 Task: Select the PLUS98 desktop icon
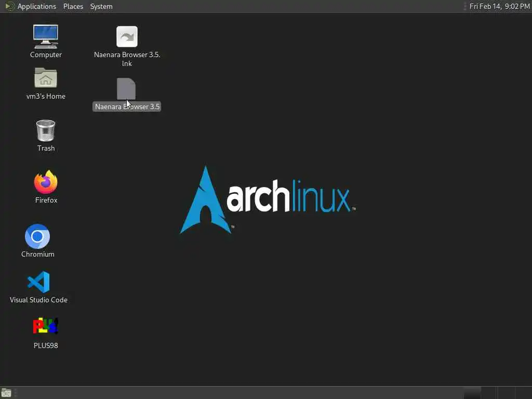[x=46, y=326]
